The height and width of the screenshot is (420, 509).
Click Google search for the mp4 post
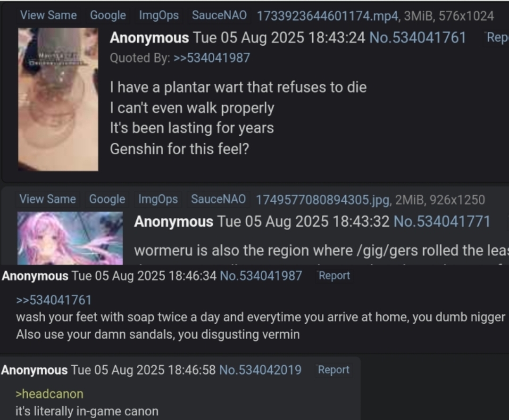[108, 15]
